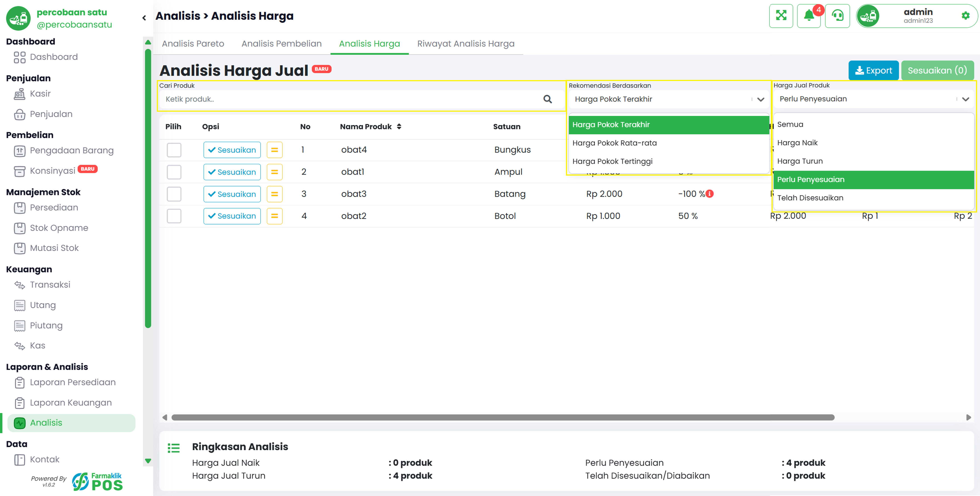Select Perlu Penyesuaian filter option
Screen dimensions: 980x496
click(874, 179)
